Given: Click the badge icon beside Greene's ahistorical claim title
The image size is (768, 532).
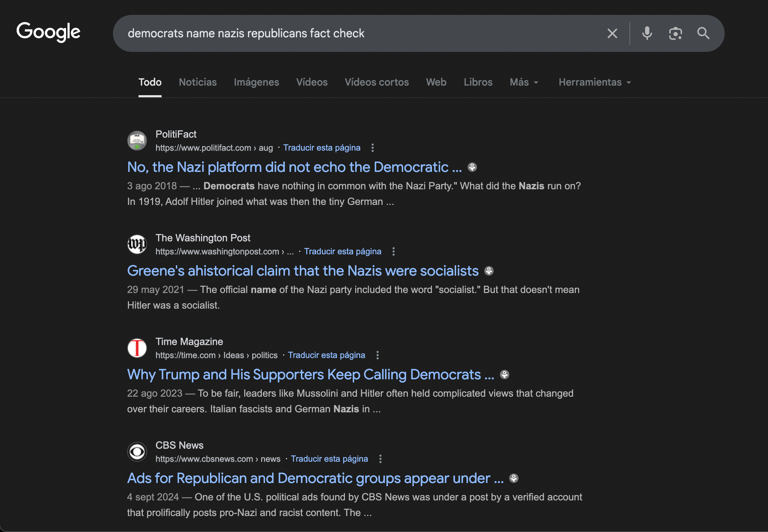Looking at the screenshot, I should 489,271.
